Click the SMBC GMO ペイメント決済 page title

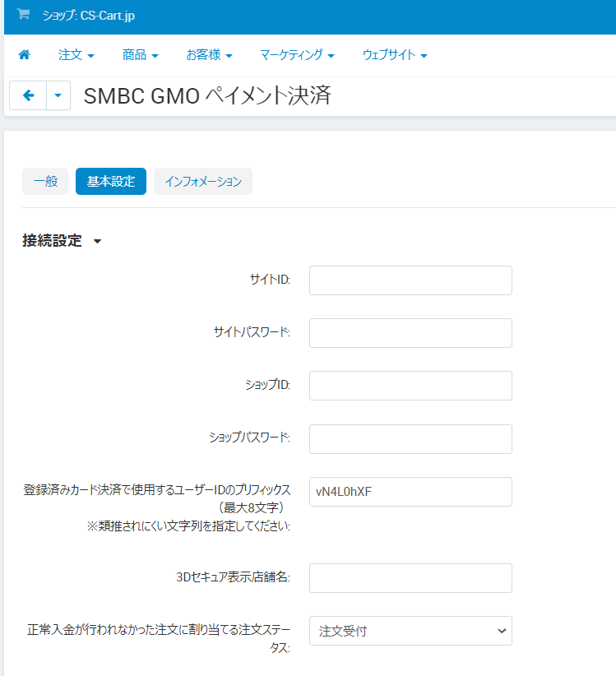pyautogui.click(x=207, y=95)
